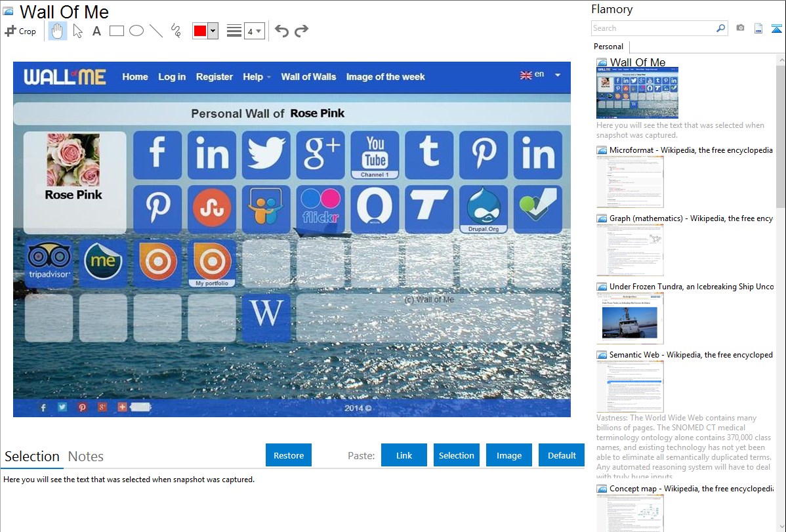Select Under Frozen Tundra snapshot title

point(692,287)
